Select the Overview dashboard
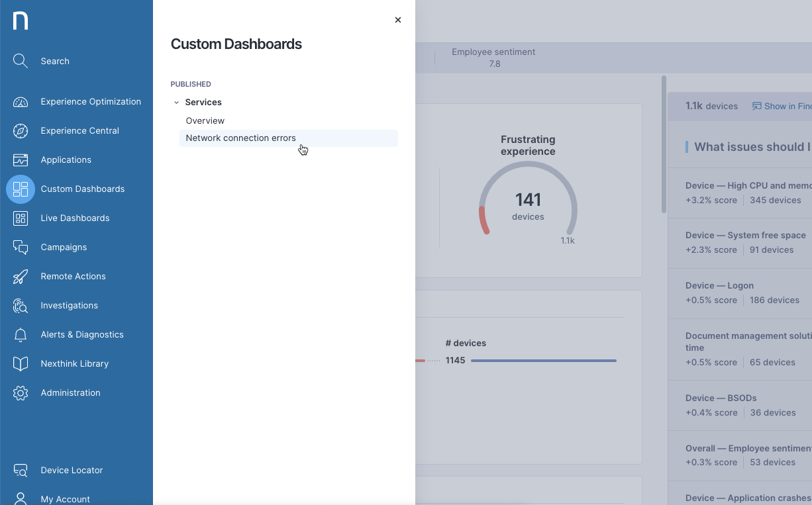The image size is (812, 505). pyautogui.click(x=205, y=120)
